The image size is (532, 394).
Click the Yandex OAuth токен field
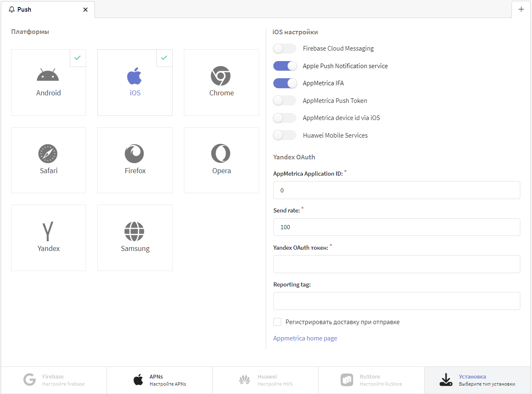(x=397, y=264)
